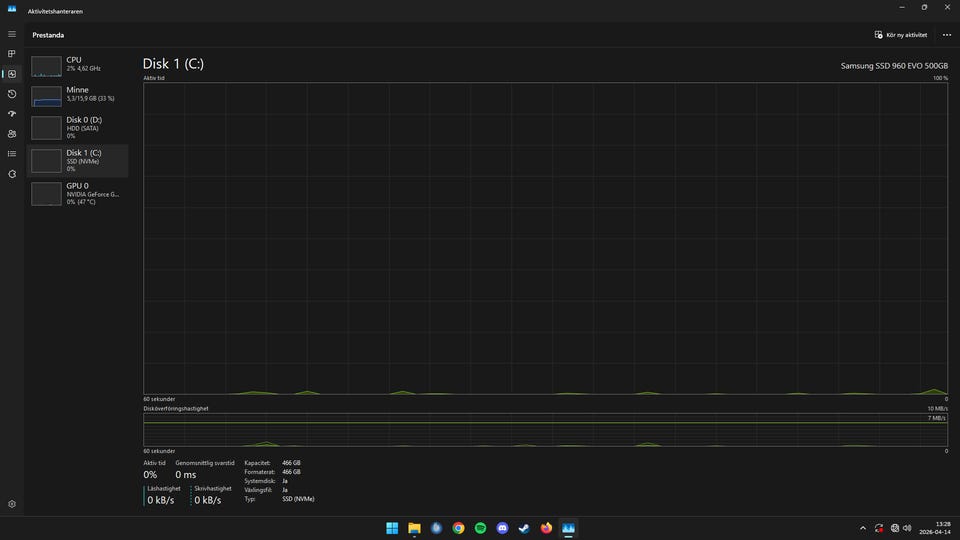The height and width of the screenshot is (540, 960).
Task: Open the Services page icon
Action: tap(12, 174)
